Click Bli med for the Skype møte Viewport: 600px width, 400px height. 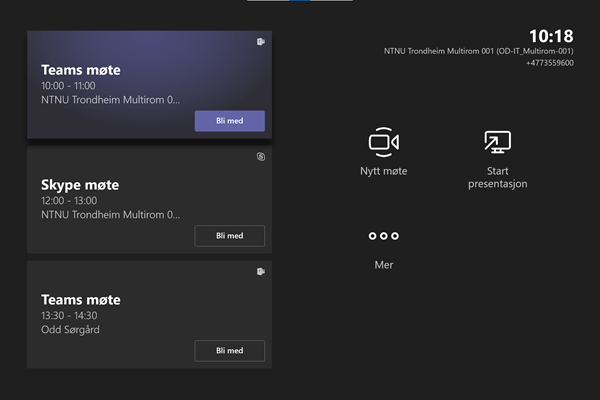click(x=230, y=236)
